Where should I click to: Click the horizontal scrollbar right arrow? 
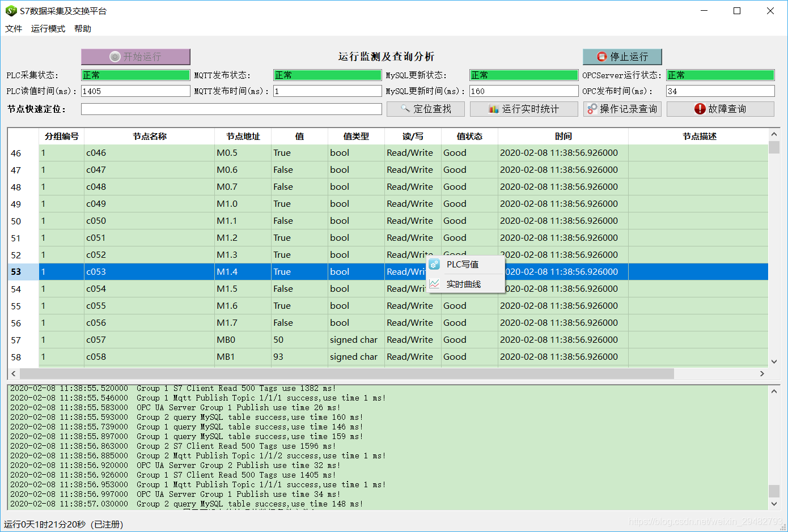(x=763, y=373)
